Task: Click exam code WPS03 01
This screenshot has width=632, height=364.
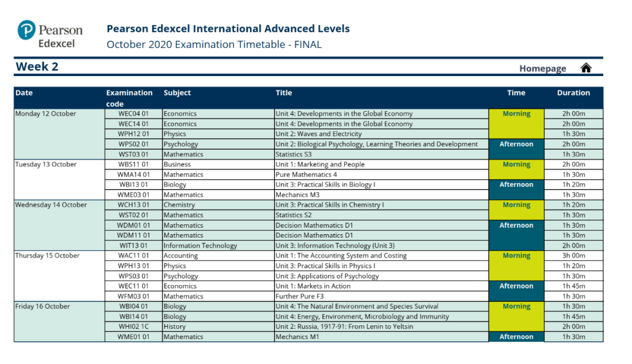Action: 133,276
